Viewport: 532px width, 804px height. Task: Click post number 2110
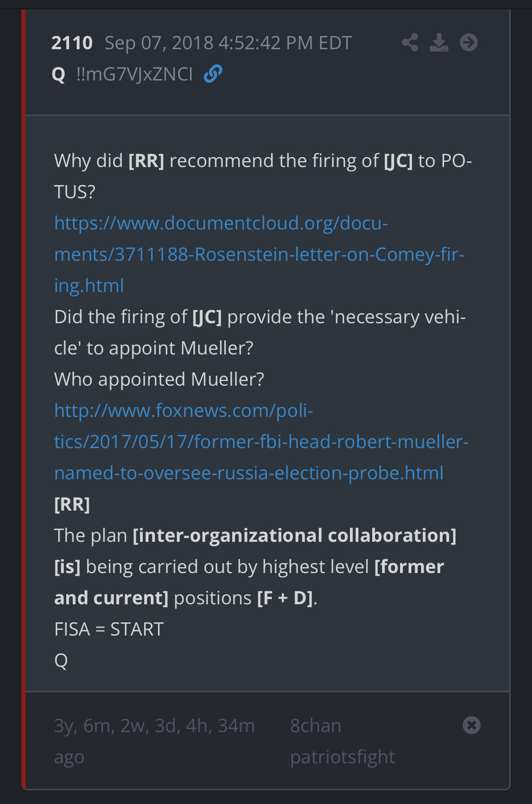(x=72, y=43)
